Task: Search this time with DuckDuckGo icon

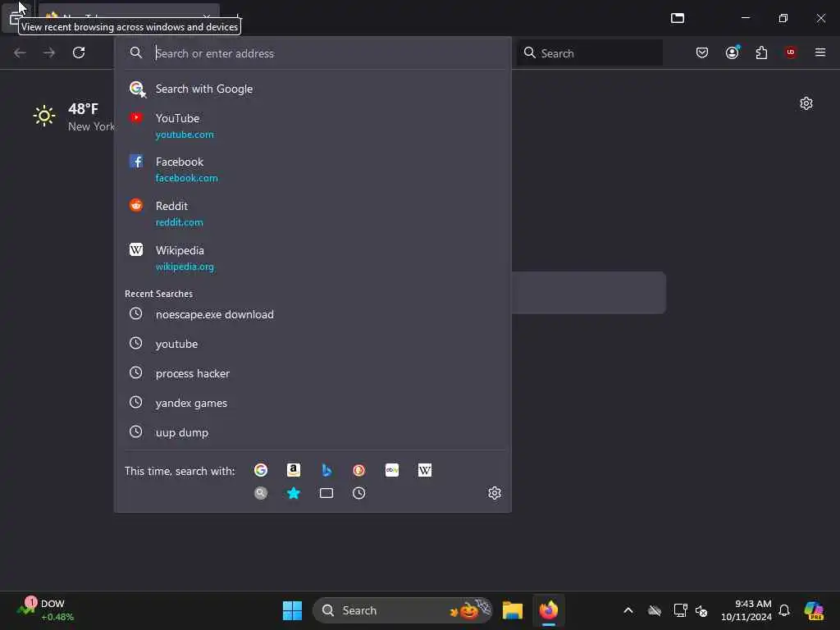Action: pos(359,470)
